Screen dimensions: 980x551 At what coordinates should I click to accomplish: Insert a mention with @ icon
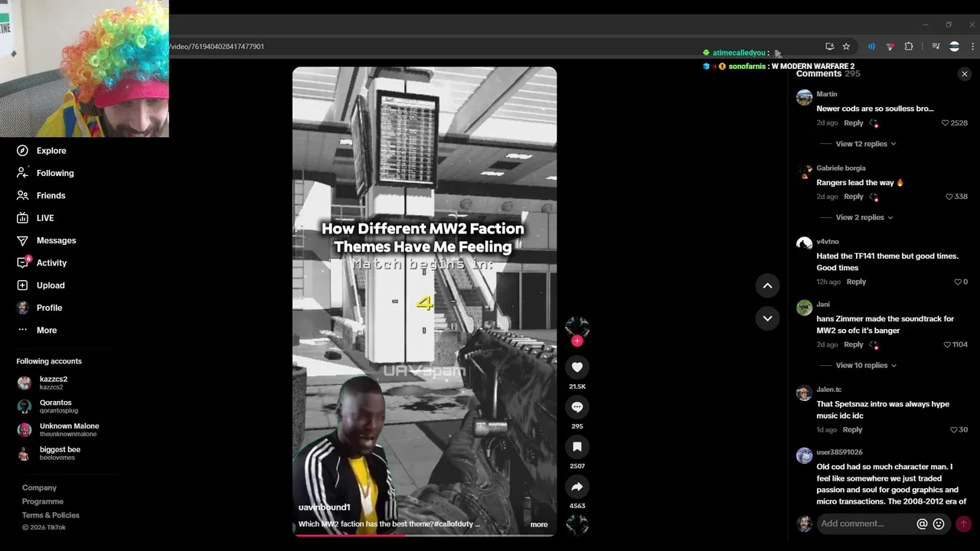pos(922,524)
